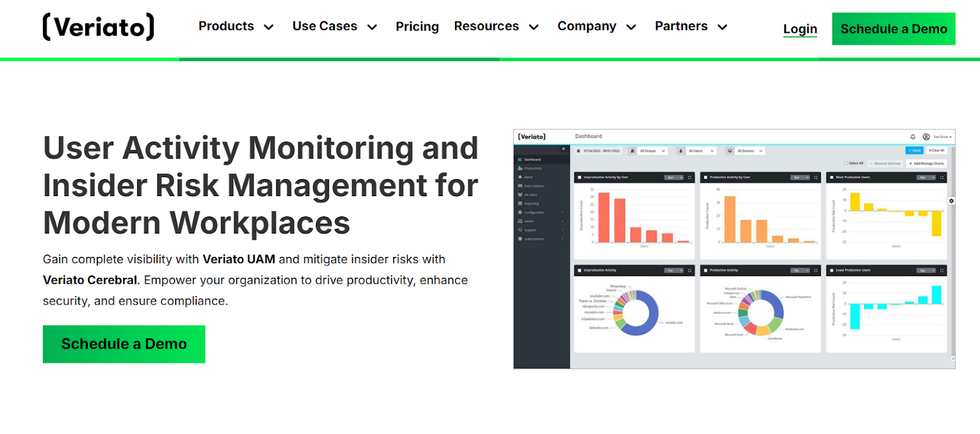Click the bell notification icon in dashboard
The width and height of the screenshot is (980, 434).
pyautogui.click(x=913, y=137)
